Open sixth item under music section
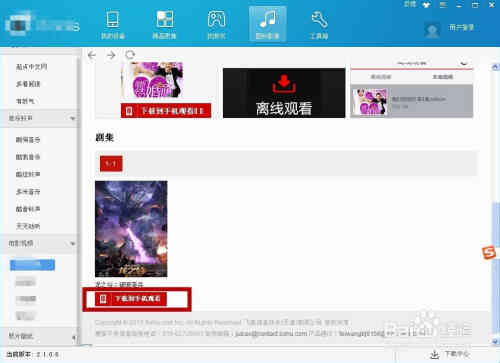Image resolution: width=500 pixels, height=363 pixels. pos(28,226)
